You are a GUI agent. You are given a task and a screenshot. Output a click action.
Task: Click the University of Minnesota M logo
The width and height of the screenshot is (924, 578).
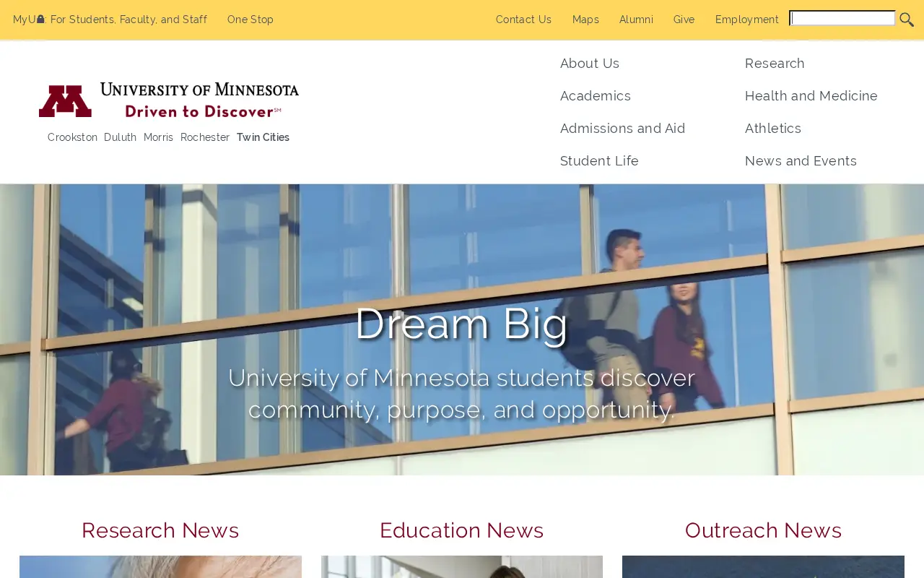[x=65, y=101]
